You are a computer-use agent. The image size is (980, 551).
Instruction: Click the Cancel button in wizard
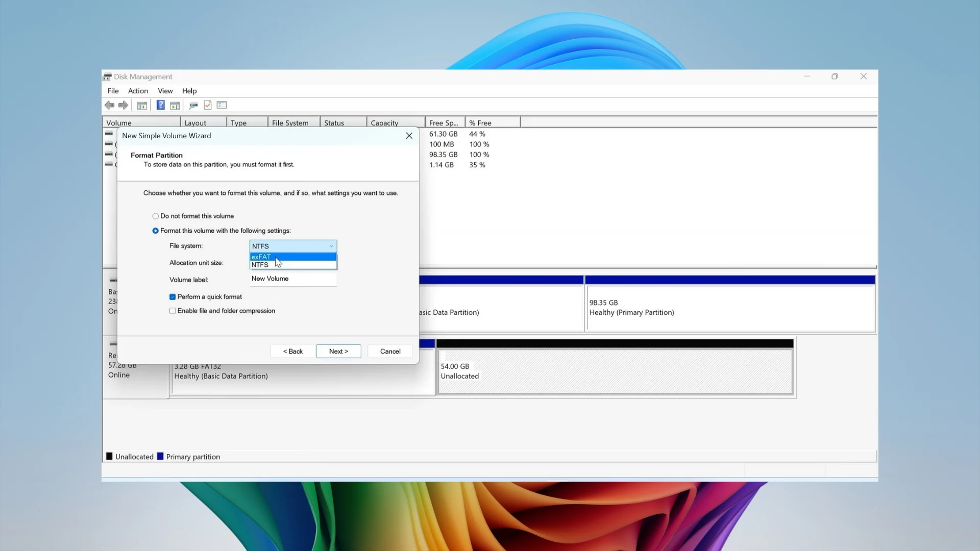[390, 352]
